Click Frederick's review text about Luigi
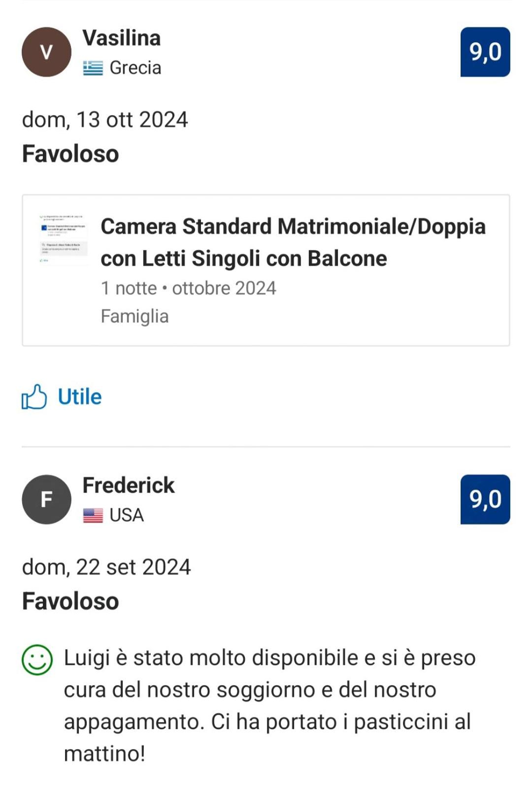This screenshot has height=793, width=532. (269, 706)
